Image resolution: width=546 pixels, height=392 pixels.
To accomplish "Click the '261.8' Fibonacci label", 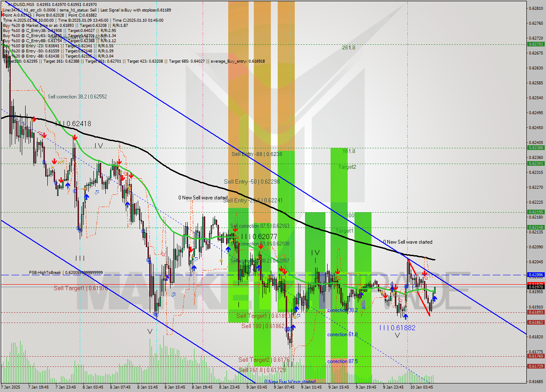I will pos(349,48).
